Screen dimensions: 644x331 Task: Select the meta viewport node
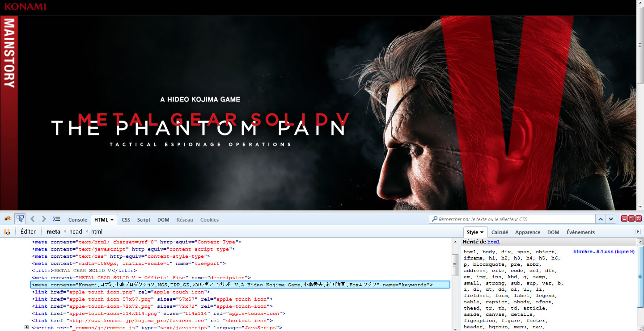[x=129, y=264]
